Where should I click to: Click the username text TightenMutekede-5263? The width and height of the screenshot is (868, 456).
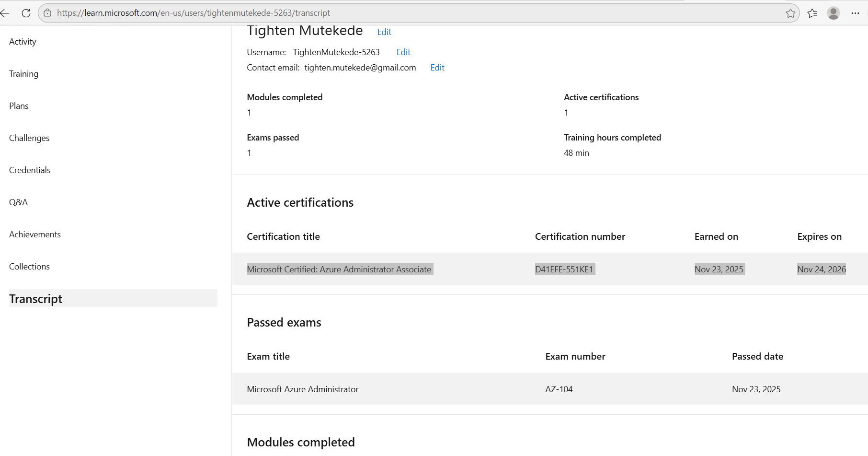pos(336,52)
